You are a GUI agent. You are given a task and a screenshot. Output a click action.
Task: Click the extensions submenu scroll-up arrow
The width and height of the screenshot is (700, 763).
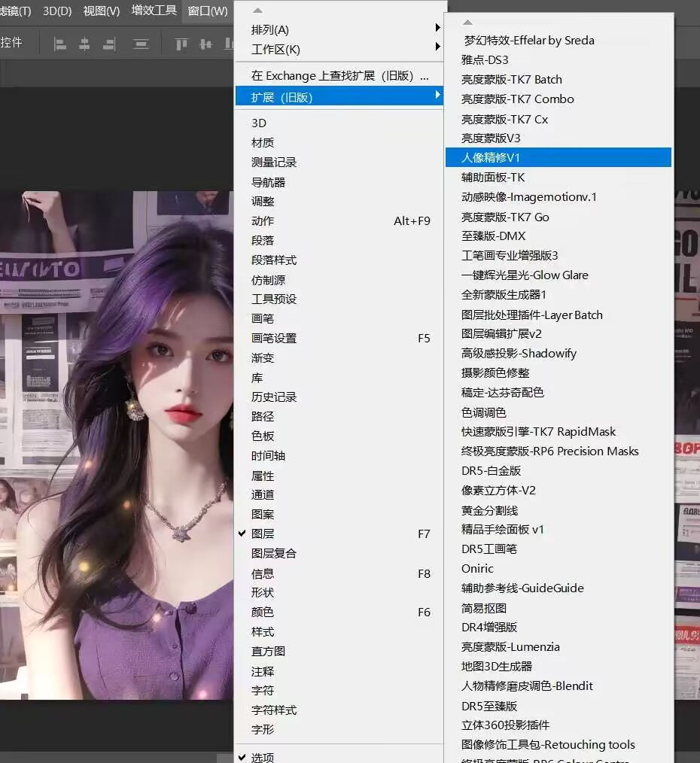(468, 22)
